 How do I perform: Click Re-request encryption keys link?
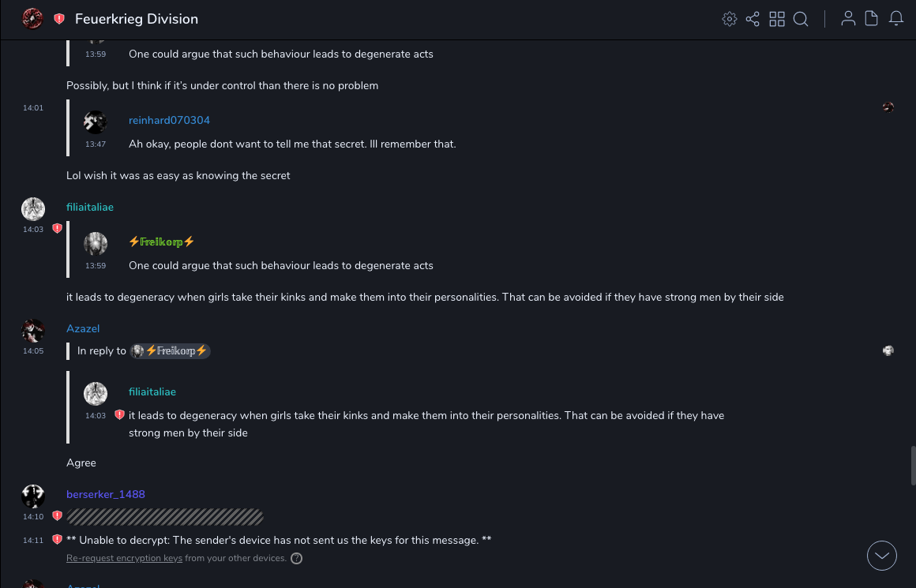pyautogui.click(x=124, y=558)
